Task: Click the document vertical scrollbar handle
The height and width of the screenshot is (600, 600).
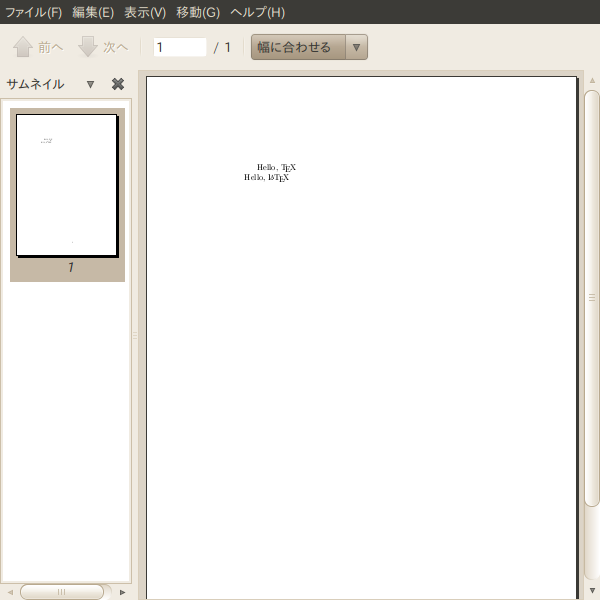Action: click(592, 298)
